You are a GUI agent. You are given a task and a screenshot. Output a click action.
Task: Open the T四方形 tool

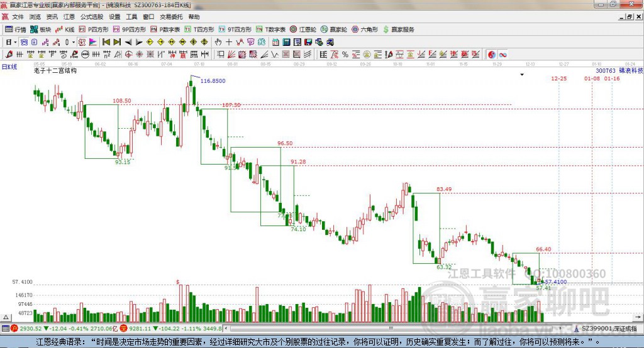pos(199,30)
